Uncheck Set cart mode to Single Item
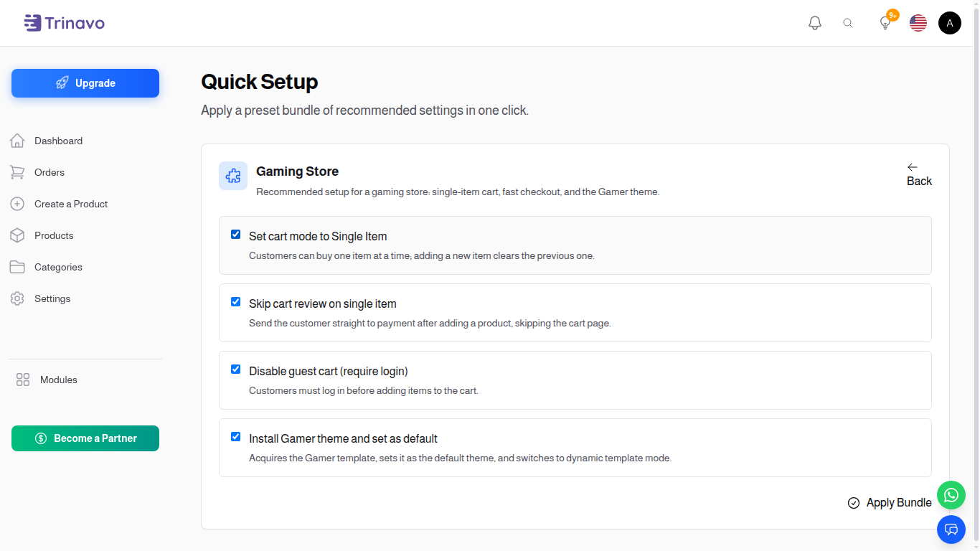 click(235, 235)
